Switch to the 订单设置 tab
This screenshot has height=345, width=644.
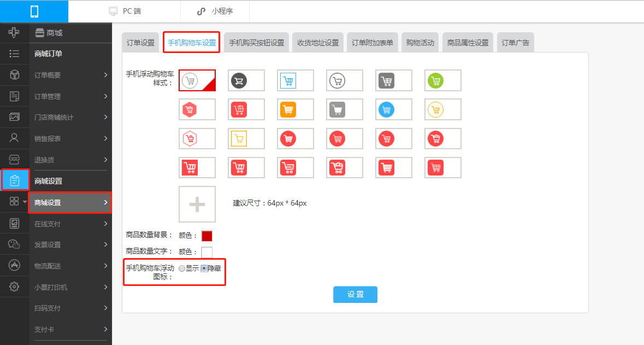tap(140, 42)
